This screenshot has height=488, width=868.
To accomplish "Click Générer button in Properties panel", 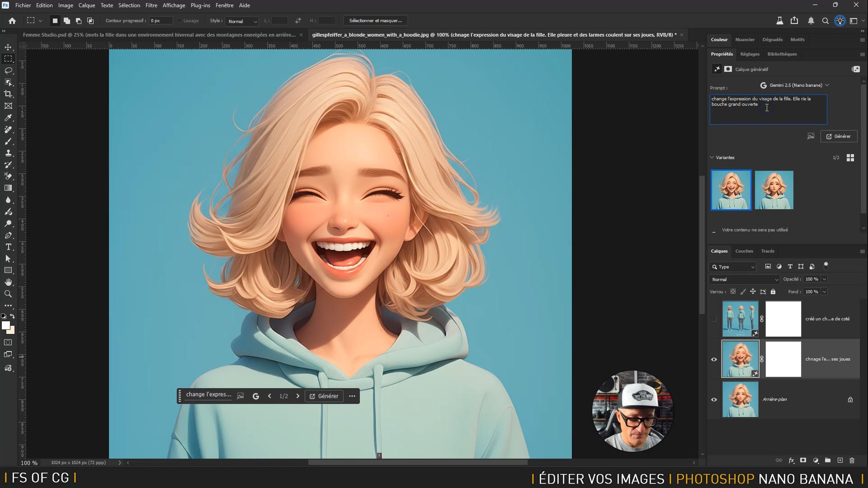I will (x=839, y=136).
